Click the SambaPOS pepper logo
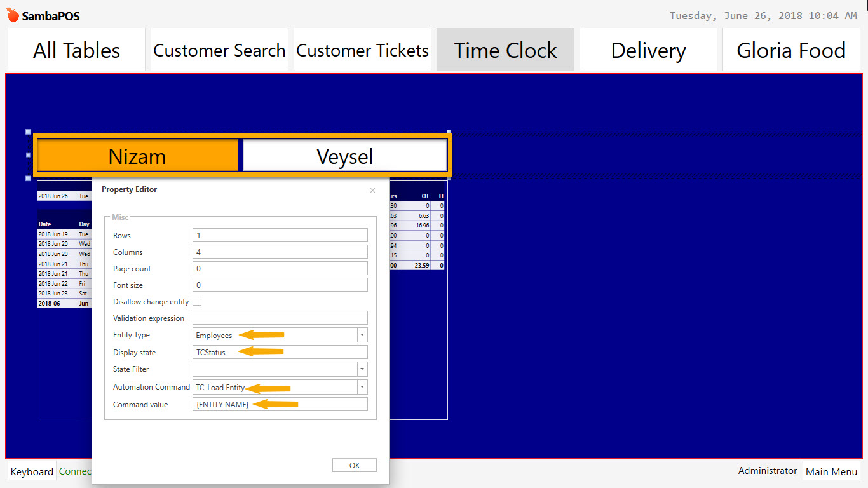The width and height of the screenshot is (868, 488). [12, 13]
